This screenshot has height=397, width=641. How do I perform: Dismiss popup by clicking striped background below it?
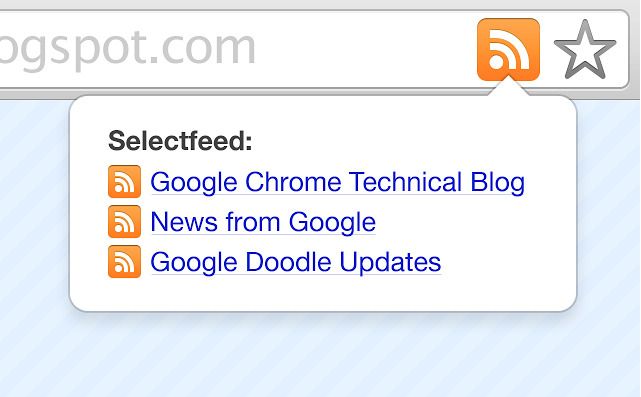tap(323, 354)
